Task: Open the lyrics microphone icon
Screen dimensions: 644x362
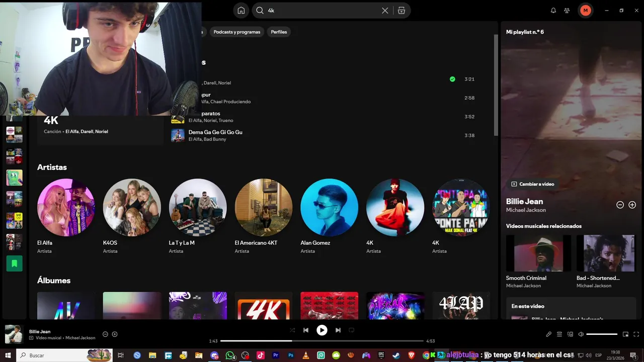Action: pyautogui.click(x=549, y=334)
